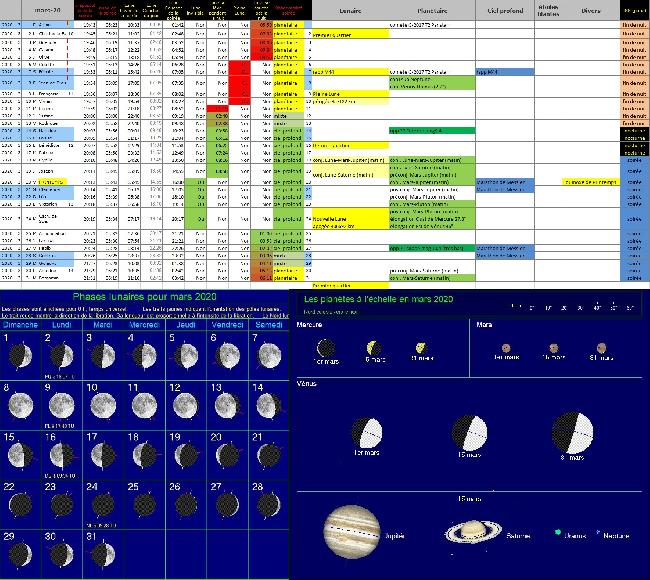
Task: Select the moon phase for March 1
Action: pyautogui.click(x=20, y=356)
